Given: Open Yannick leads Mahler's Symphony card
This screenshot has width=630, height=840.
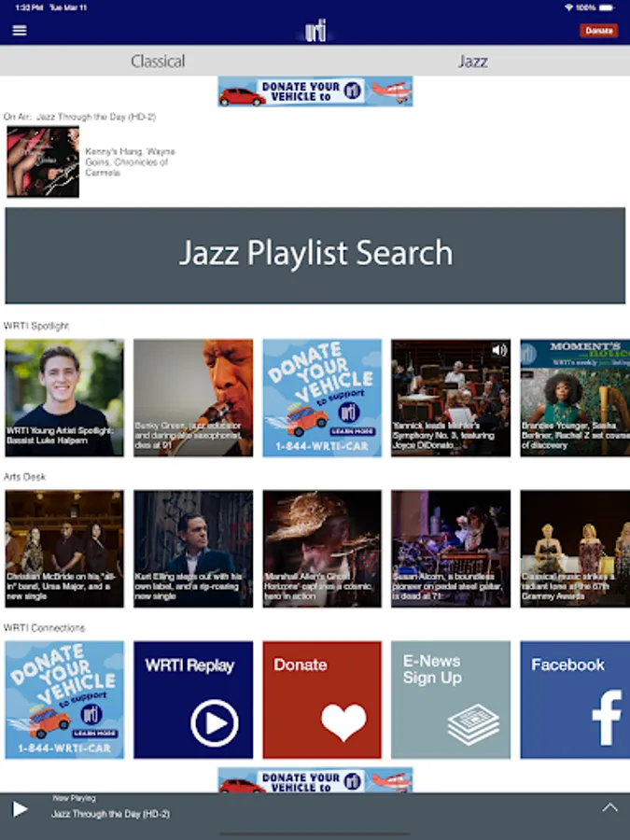Looking at the screenshot, I should 451,398.
